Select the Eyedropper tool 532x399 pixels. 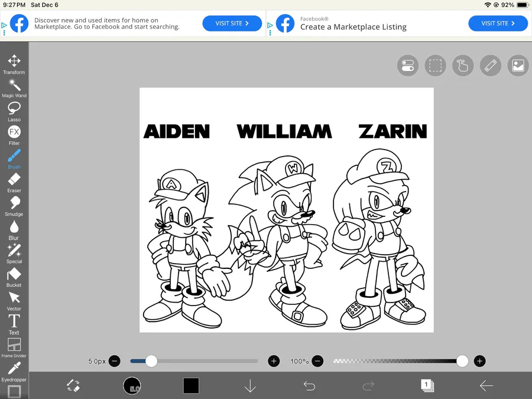[x=14, y=372]
